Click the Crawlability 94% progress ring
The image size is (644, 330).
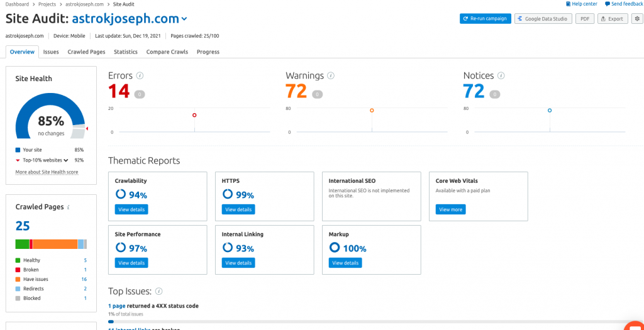point(121,194)
